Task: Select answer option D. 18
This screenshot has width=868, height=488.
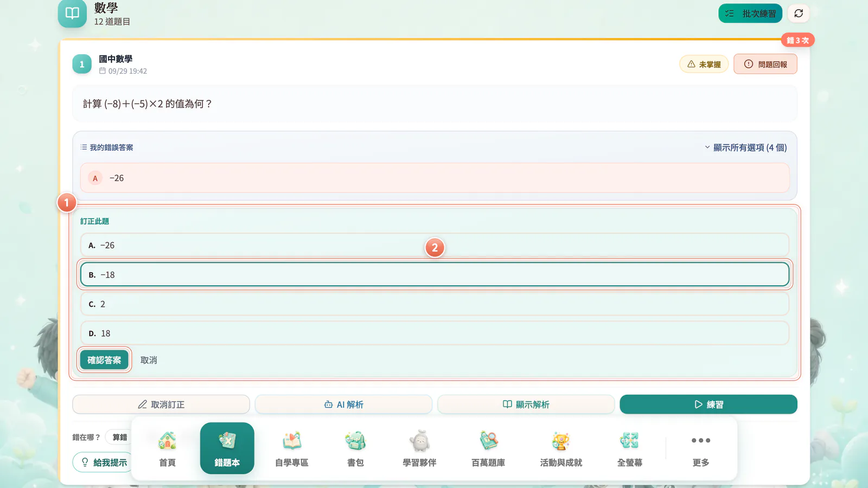Action: (x=435, y=333)
